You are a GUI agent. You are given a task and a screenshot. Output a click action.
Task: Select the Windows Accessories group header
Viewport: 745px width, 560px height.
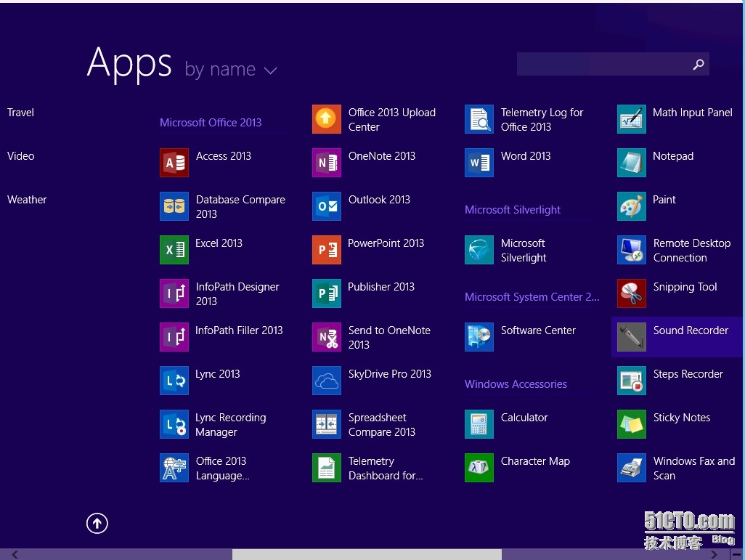(516, 384)
